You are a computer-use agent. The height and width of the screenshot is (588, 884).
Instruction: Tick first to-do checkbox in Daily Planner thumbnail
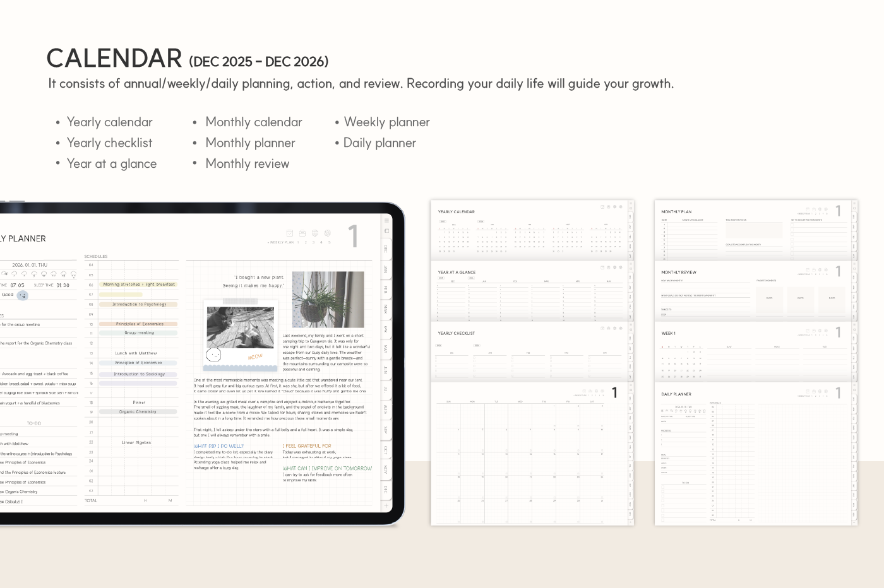pos(663,488)
